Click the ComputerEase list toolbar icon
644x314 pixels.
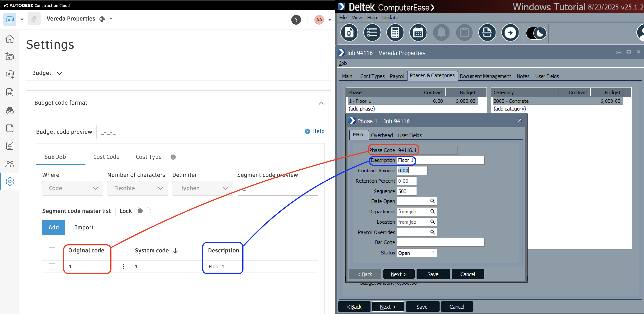pos(372,32)
